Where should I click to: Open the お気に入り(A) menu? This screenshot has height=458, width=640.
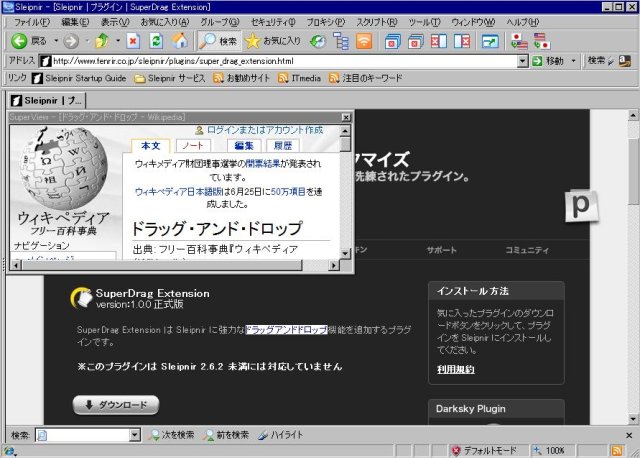pos(164,22)
